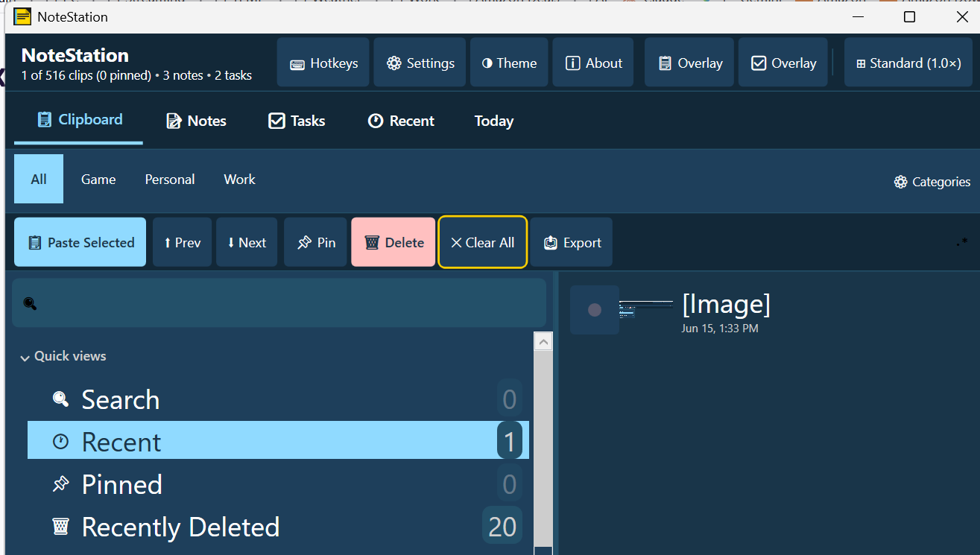The width and height of the screenshot is (980, 555).
Task: Open the Standard (1.0×) scale selector
Action: 908,63
